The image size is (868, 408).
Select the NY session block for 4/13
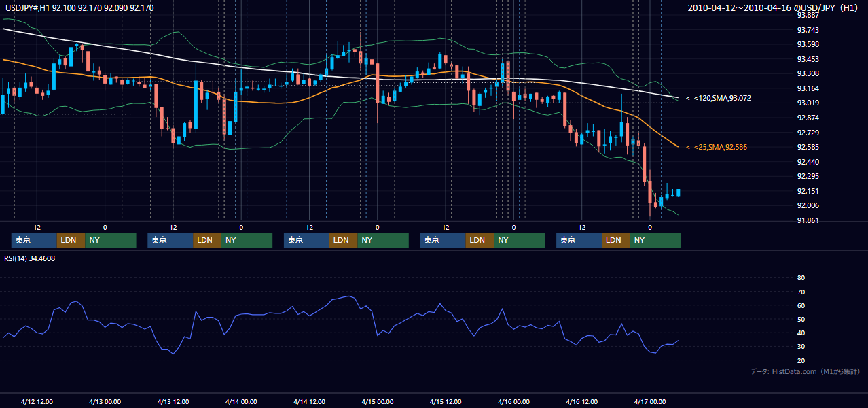click(x=247, y=240)
